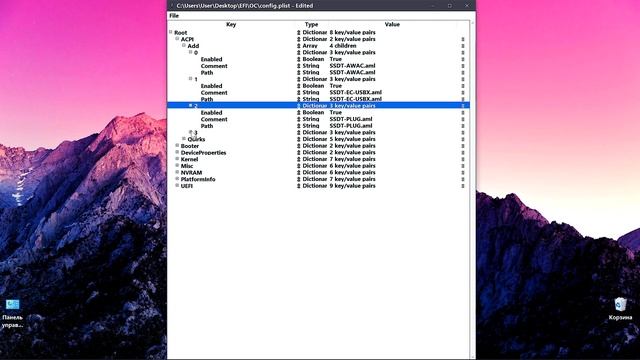
Task: Select the DeviceProperties key label
Action: pos(203,153)
